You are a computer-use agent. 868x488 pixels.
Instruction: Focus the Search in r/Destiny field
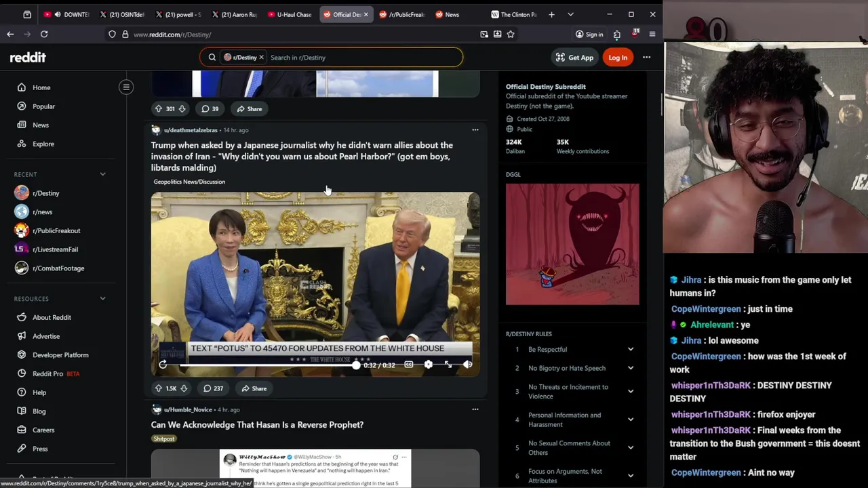point(363,58)
